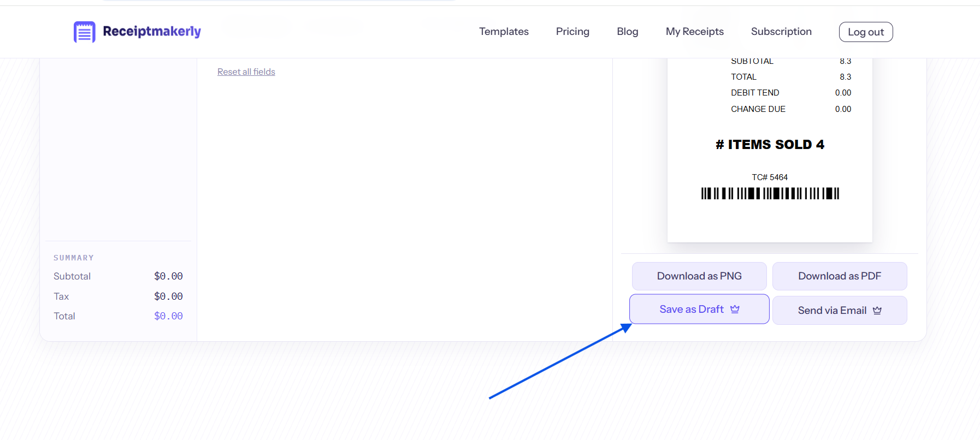Click the SUMMARY heading
Image resolution: width=980 pixels, height=440 pixels.
click(x=74, y=258)
